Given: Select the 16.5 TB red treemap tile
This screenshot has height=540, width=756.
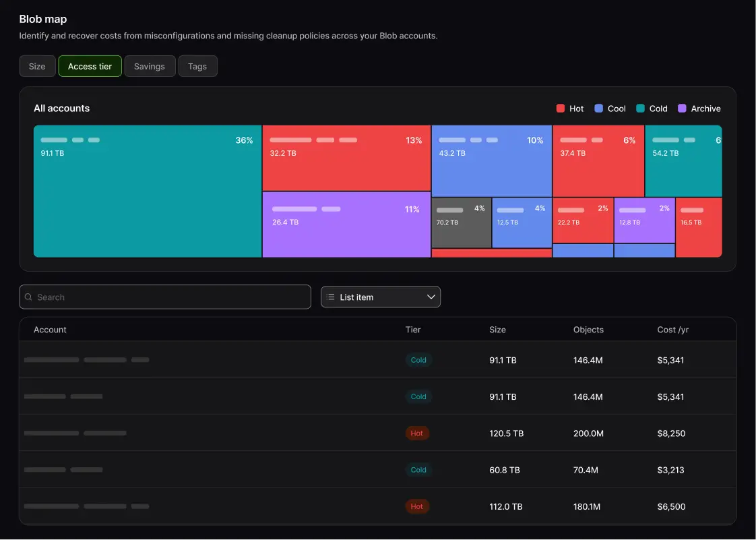Looking at the screenshot, I should [x=699, y=227].
